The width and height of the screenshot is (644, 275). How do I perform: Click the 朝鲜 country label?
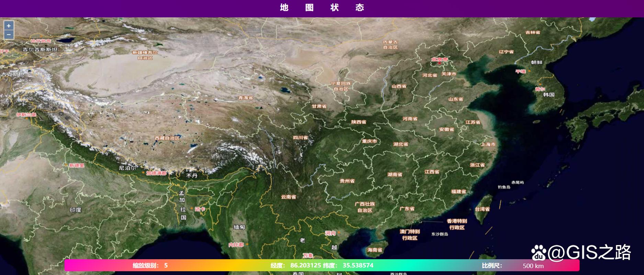click(x=536, y=63)
